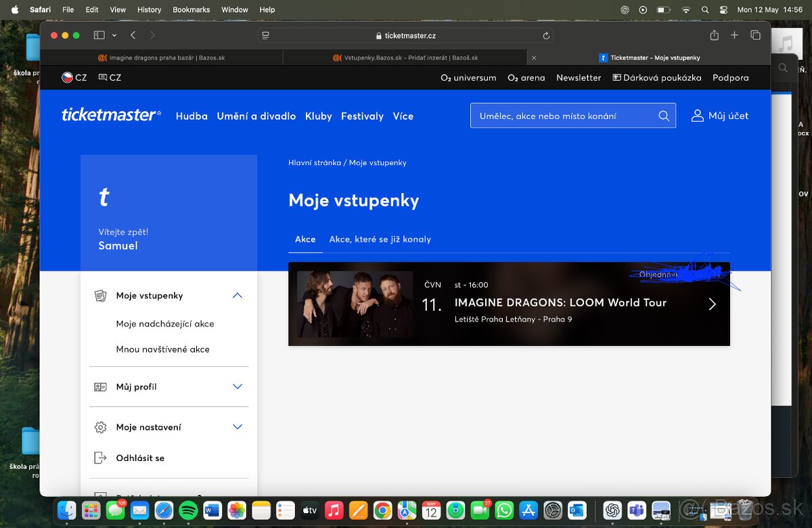The width and height of the screenshot is (812, 528).
Task: Open the Kluby menu
Action: (x=319, y=116)
